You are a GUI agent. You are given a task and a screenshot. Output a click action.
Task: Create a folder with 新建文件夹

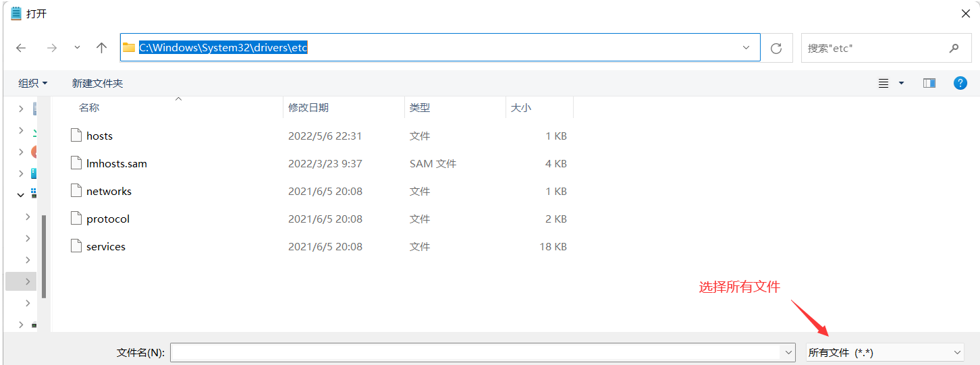[98, 83]
